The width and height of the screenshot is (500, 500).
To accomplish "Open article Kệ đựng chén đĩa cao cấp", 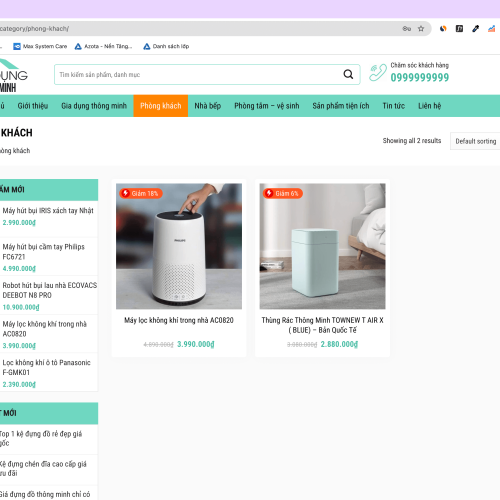I will coord(43,468).
